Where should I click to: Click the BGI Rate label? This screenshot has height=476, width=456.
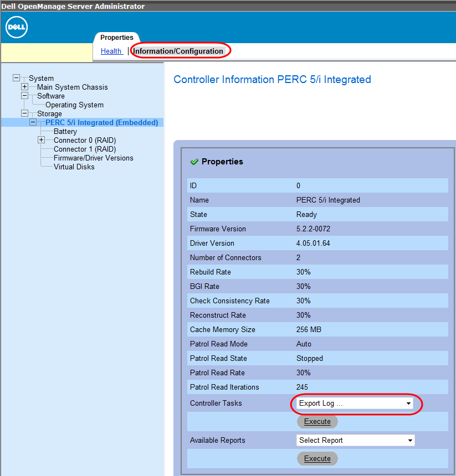click(204, 286)
